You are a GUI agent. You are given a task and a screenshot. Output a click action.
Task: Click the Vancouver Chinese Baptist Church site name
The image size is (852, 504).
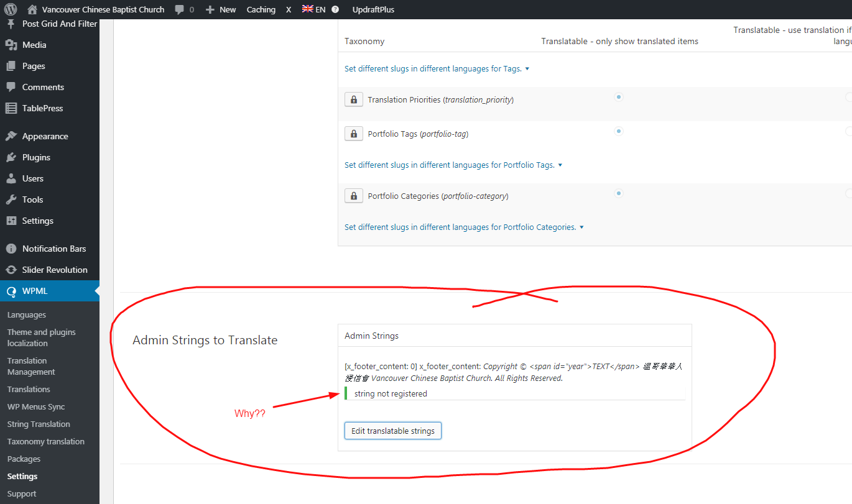[103, 9]
